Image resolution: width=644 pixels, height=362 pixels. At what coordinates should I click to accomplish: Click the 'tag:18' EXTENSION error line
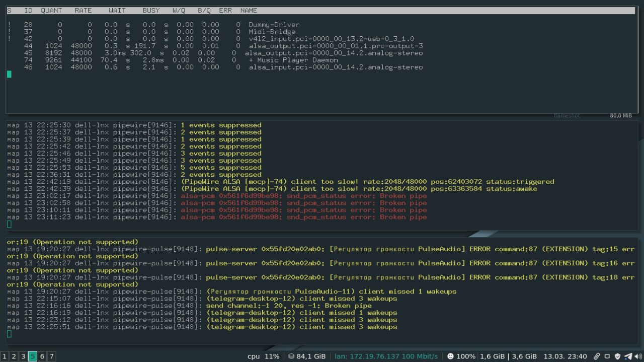321,277
